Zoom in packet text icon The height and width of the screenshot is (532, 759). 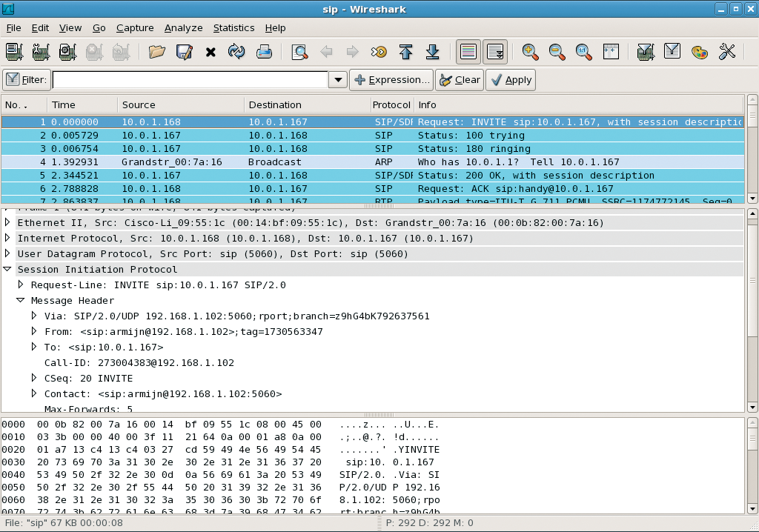531,51
